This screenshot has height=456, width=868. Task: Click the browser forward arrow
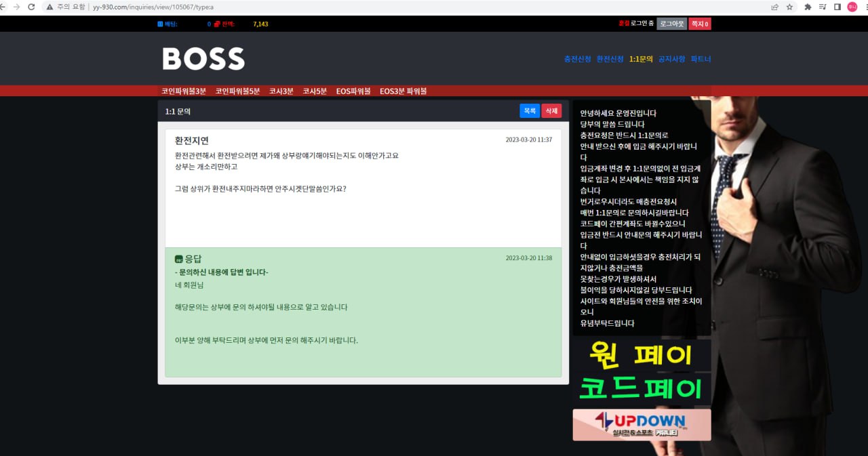(17, 7)
